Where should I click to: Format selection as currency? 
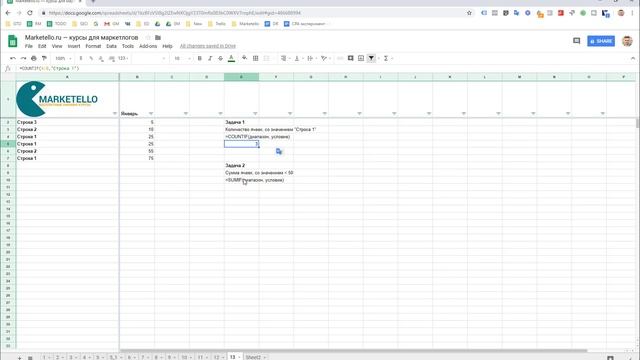81,58
